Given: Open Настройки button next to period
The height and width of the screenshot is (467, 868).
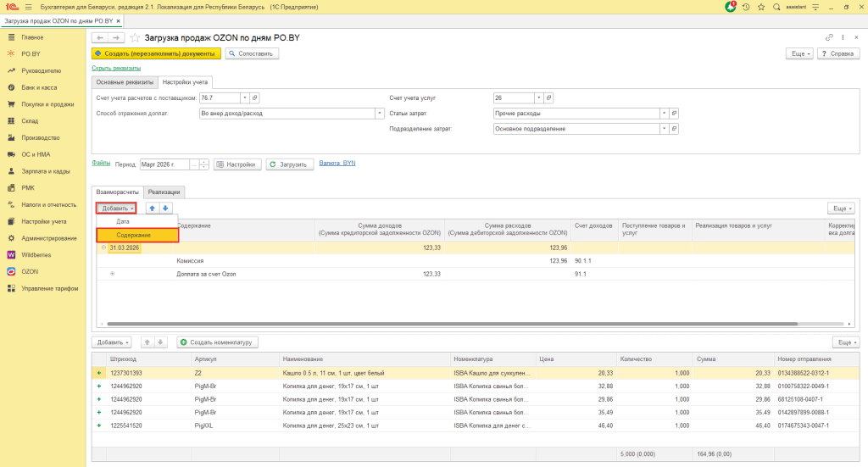Looking at the screenshot, I should coord(237,164).
